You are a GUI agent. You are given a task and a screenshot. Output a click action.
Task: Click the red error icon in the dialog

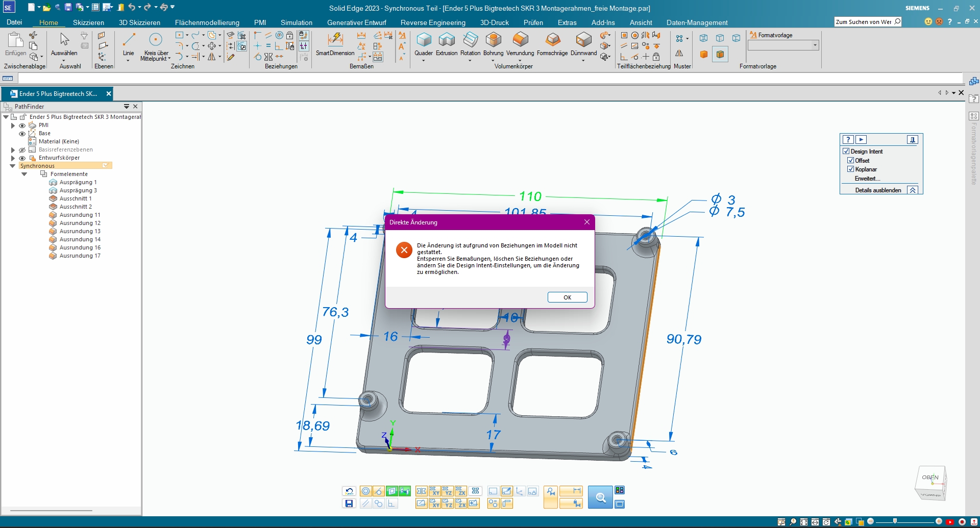click(x=404, y=250)
